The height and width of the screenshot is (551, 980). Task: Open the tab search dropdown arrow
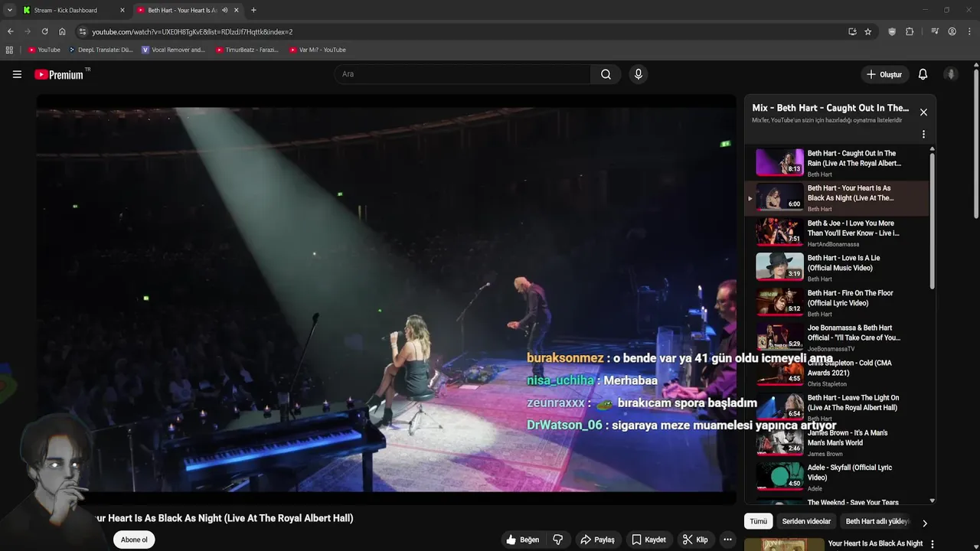tap(9, 10)
